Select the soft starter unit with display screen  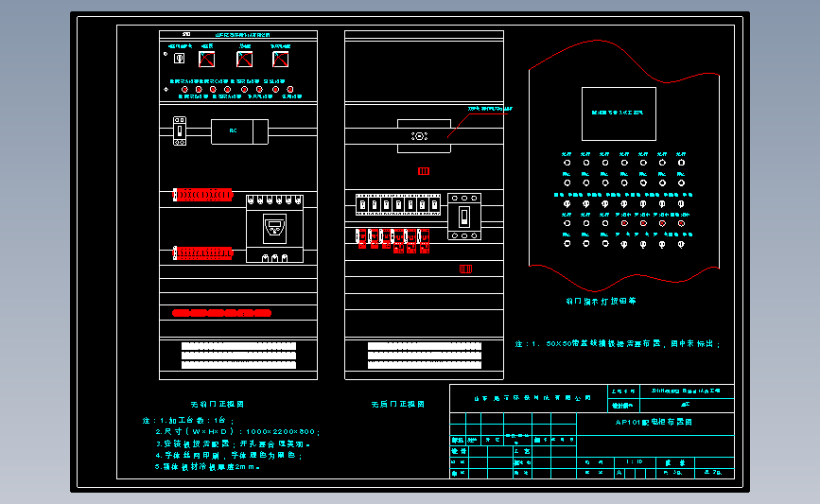tap(274, 229)
